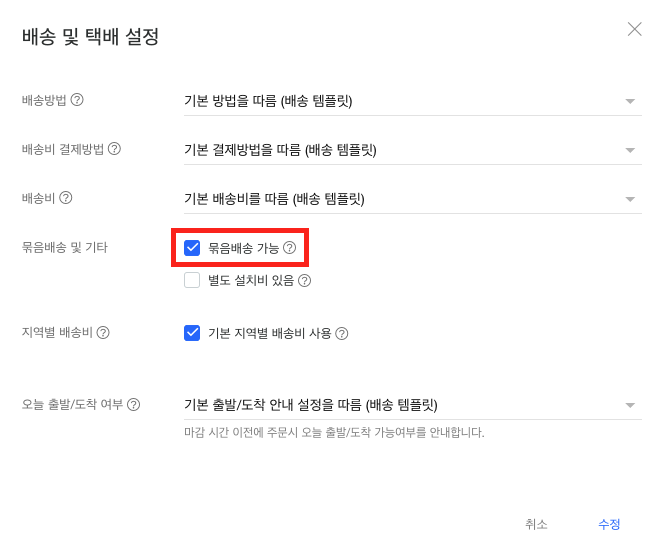Click the 배송비 label help icon
This screenshot has height=552, width=664.
point(66,198)
